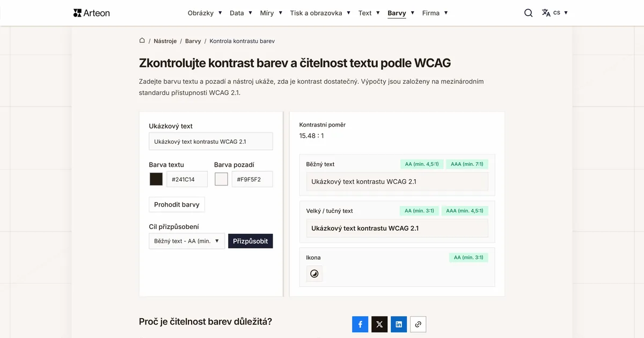This screenshot has width=644, height=338.
Task: Click the Barvy breadcrumb link
Action: (x=193, y=41)
